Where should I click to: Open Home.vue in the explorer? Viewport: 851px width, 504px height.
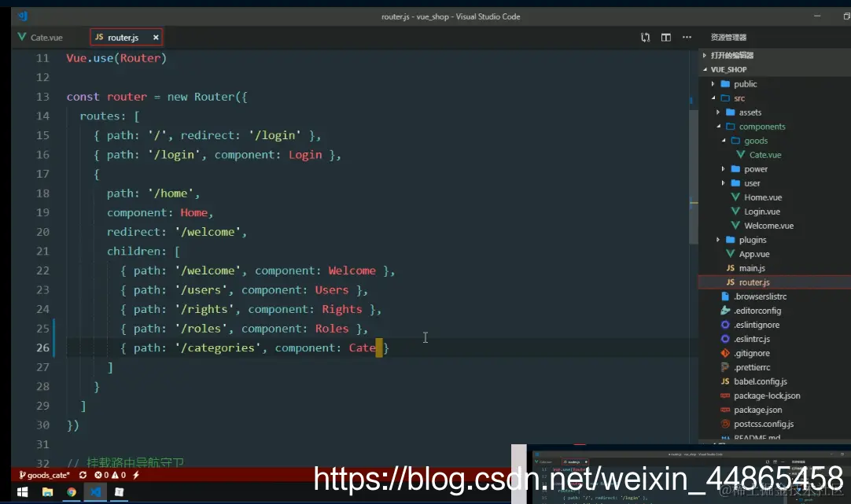coord(763,197)
